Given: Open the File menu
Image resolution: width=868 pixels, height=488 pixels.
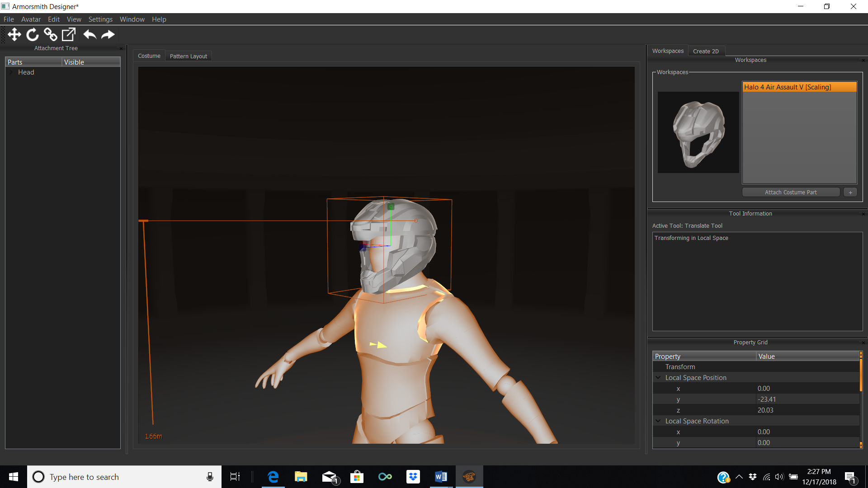Looking at the screenshot, I should point(9,19).
